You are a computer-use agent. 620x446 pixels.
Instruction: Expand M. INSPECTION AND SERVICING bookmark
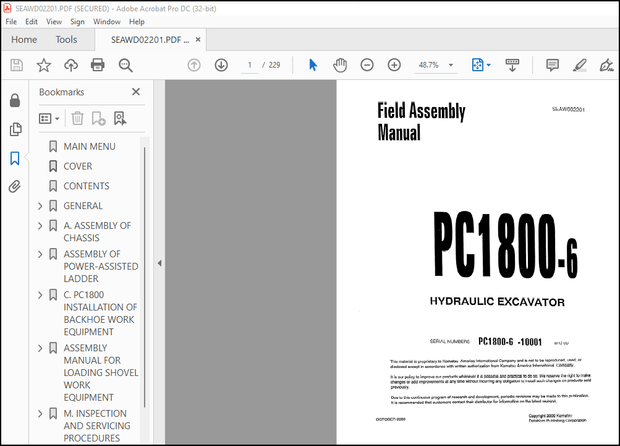[40, 414]
